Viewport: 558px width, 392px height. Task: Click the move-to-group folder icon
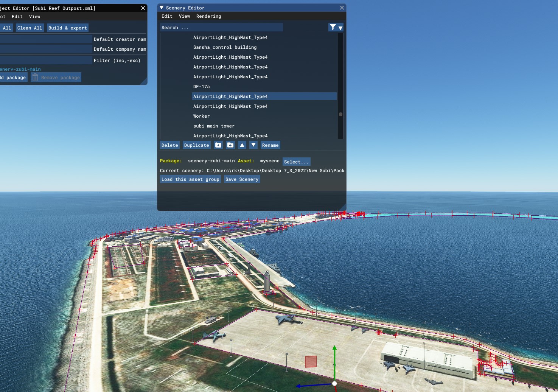tap(230, 145)
